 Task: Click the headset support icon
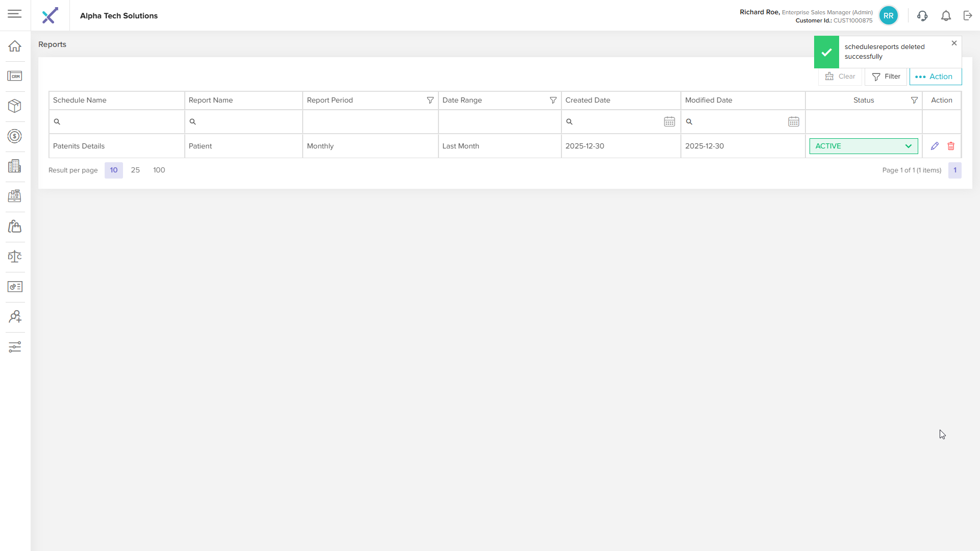[x=922, y=16]
